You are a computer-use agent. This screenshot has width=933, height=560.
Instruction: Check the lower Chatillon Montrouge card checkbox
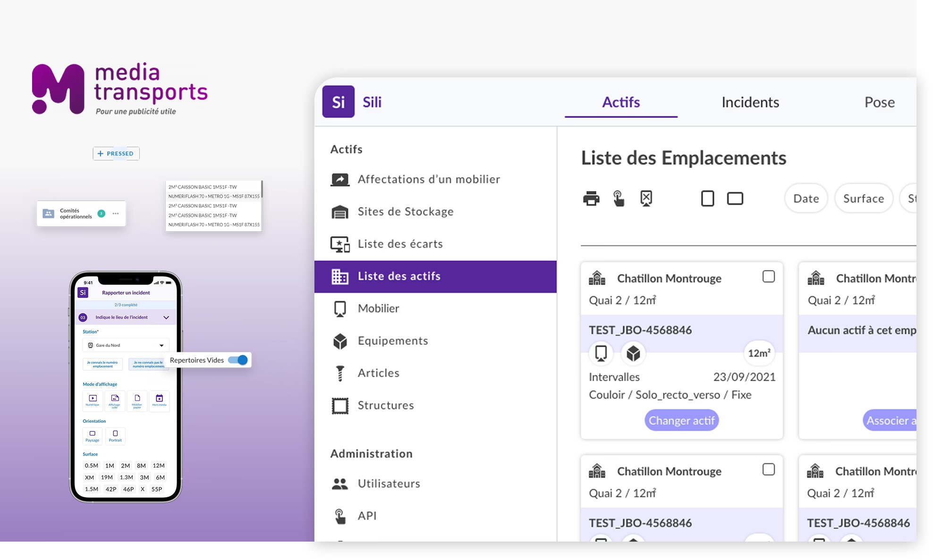click(x=768, y=469)
